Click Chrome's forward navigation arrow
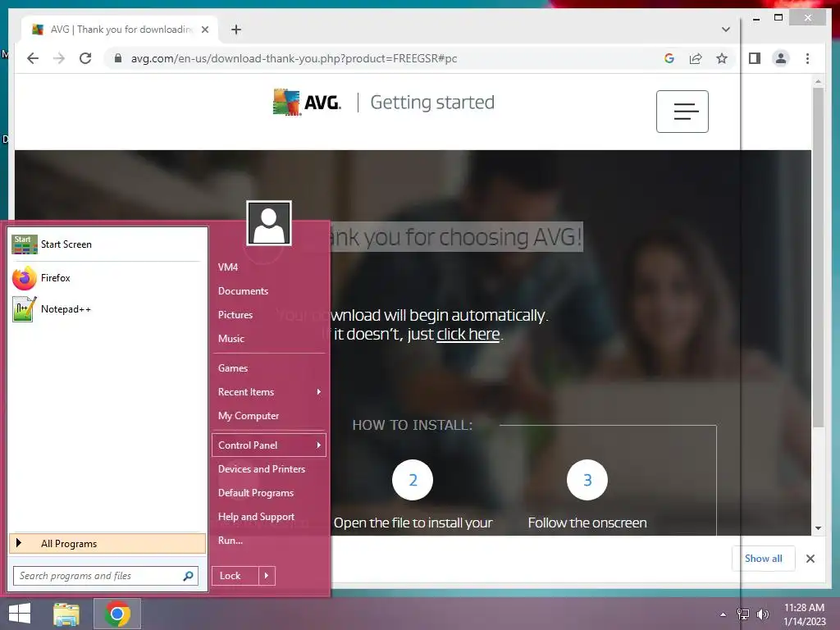The width and height of the screenshot is (840, 630). click(x=59, y=58)
